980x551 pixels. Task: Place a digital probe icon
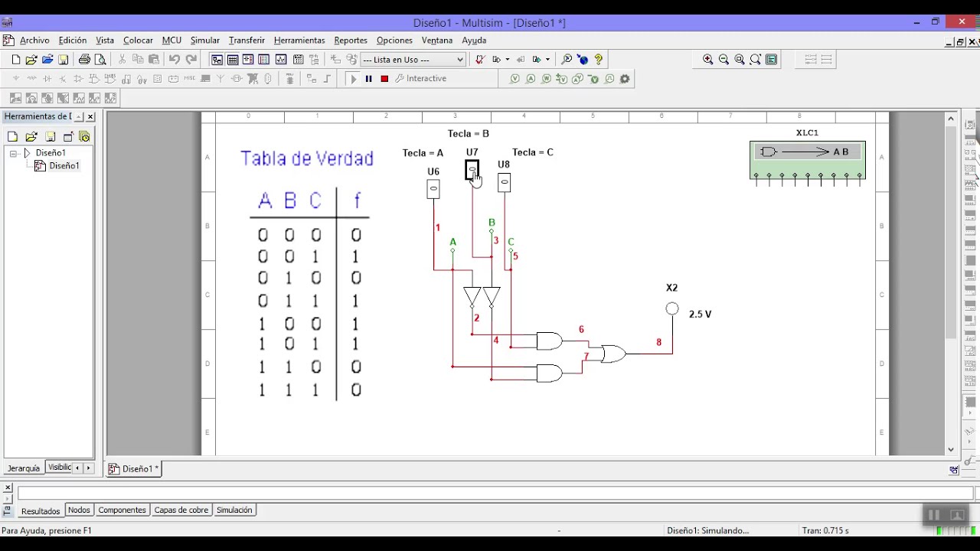click(x=609, y=79)
